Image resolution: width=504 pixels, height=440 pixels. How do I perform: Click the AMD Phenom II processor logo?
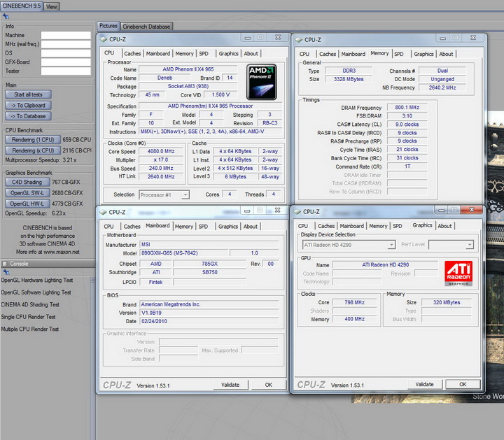pos(261,81)
